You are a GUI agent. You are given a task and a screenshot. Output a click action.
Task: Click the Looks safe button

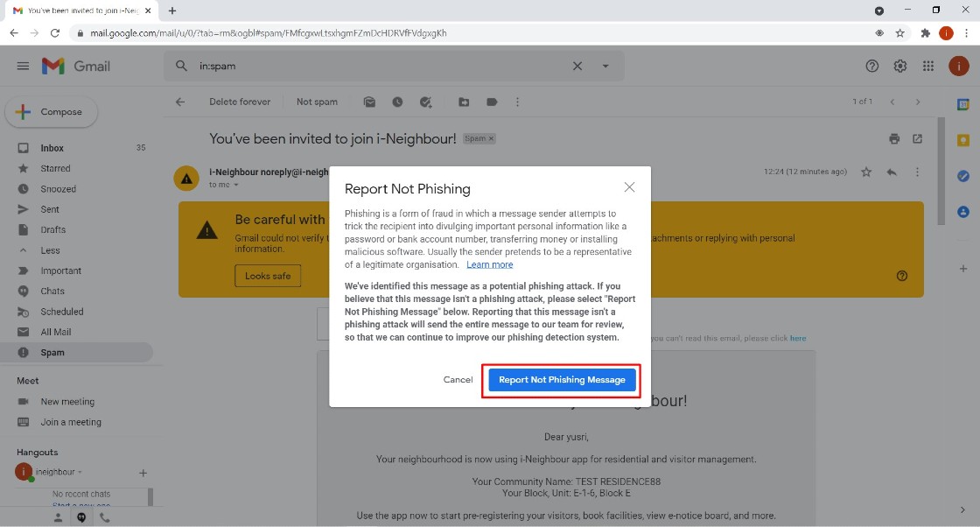268,276
